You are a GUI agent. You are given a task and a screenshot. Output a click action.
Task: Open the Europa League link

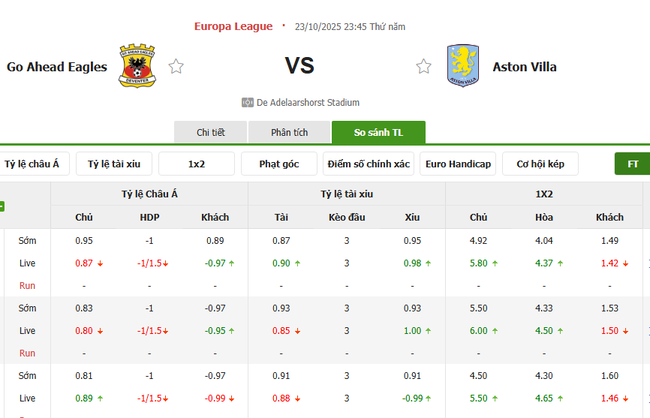(x=232, y=26)
